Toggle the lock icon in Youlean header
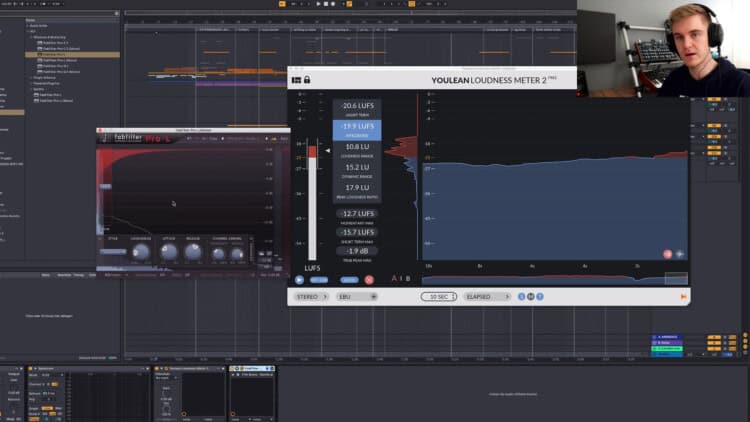The image size is (750, 422). pyautogui.click(x=307, y=80)
